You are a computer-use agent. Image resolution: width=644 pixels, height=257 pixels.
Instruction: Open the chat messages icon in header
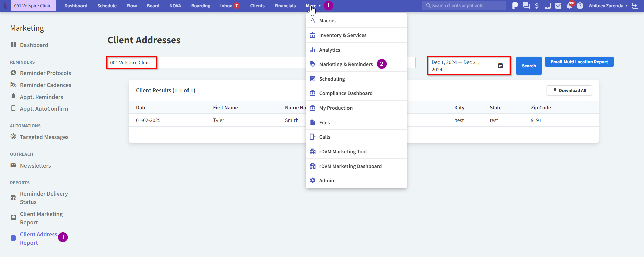(526, 6)
